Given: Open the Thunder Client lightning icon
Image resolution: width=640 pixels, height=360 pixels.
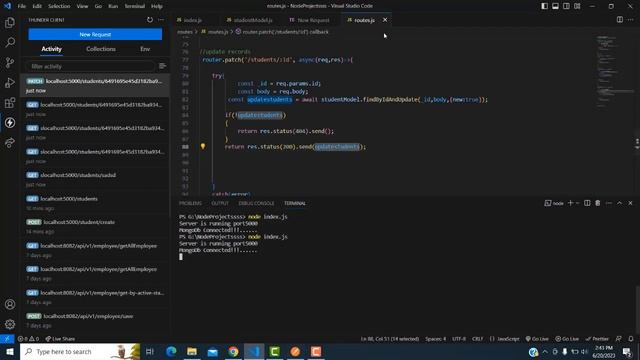Looking at the screenshot, I should click(x=10, y=122).
